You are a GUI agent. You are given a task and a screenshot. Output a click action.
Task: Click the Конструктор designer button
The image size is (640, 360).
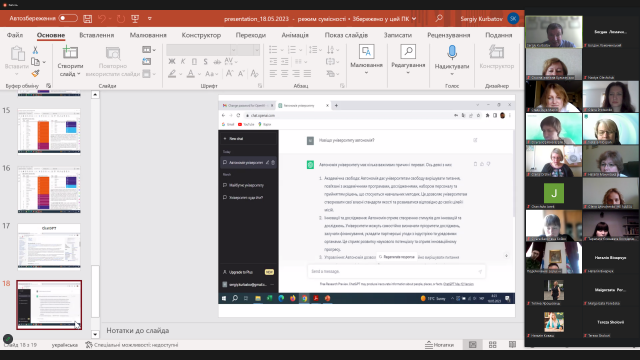(497, 57)
